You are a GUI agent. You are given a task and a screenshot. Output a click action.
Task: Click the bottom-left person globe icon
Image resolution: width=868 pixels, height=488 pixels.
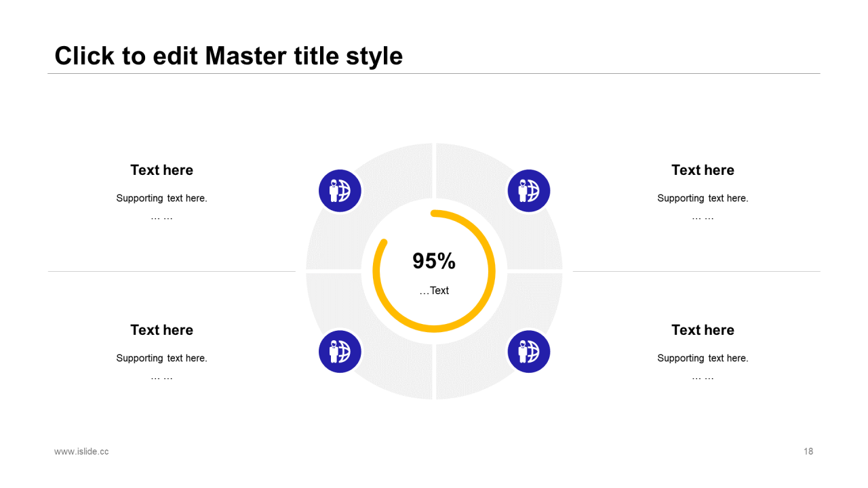click(x=340, y=351)
